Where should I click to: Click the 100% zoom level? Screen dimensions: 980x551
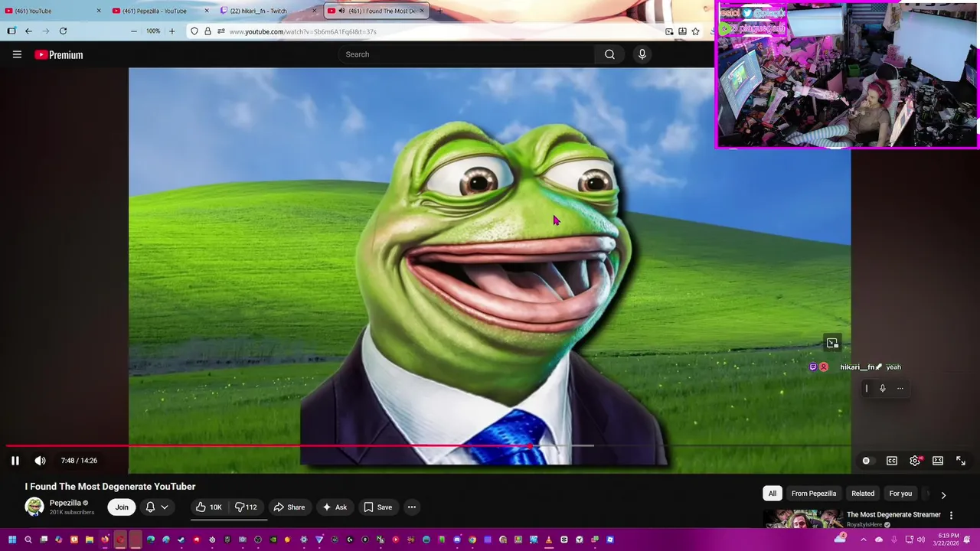click(153, 31)
